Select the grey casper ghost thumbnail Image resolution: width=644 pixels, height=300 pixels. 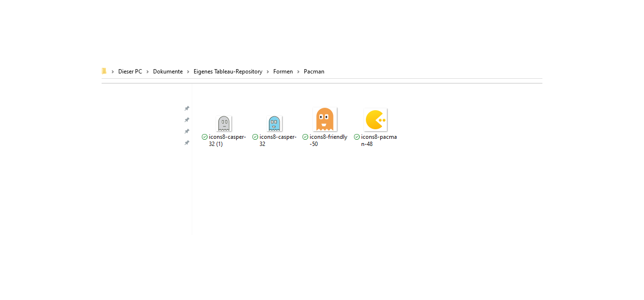tap(224, 124)
